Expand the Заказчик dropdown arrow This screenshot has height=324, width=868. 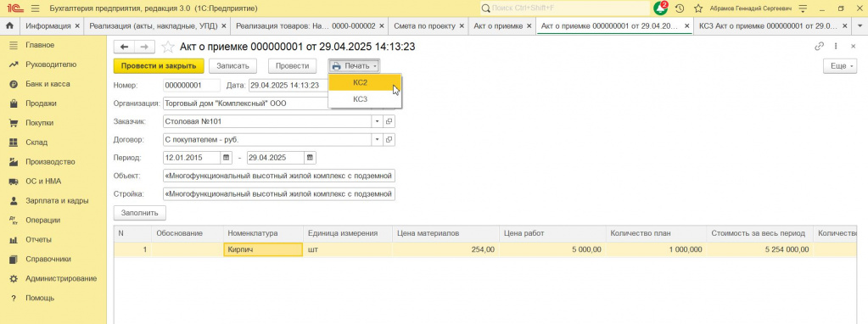tap(377, 121)
